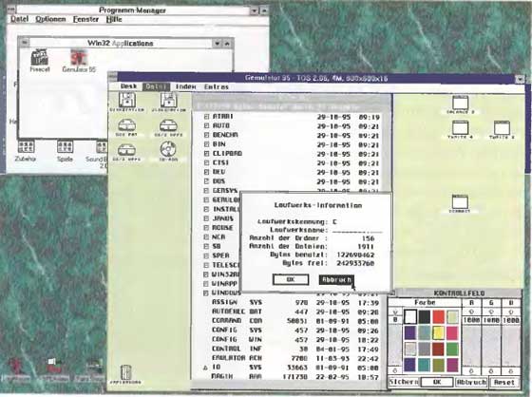The image size is (532, 397).
Task: Pick the bright red color swatch
Action: 438,316
